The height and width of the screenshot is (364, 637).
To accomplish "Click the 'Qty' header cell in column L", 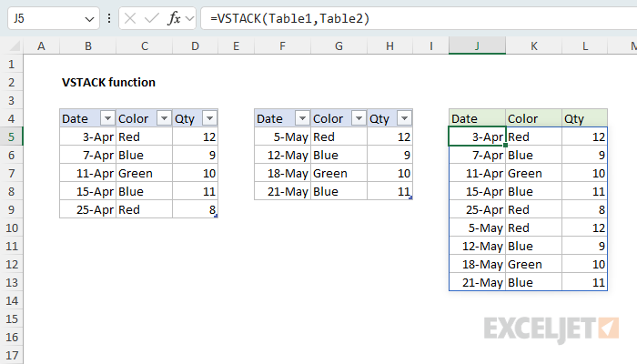I will tap(585, 118).
